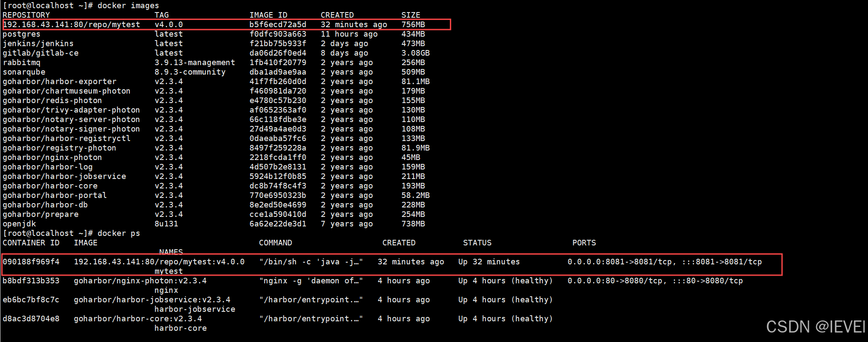Click goharbor/harbor-portal repository name
868x342 pixels.
[55, 195]
